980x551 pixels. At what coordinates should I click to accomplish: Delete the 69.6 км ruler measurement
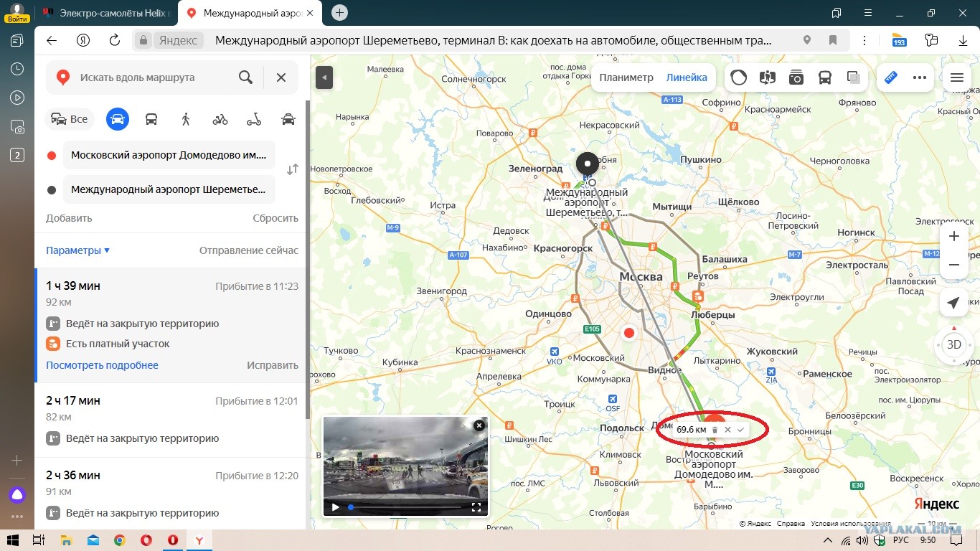click(715, 430)
